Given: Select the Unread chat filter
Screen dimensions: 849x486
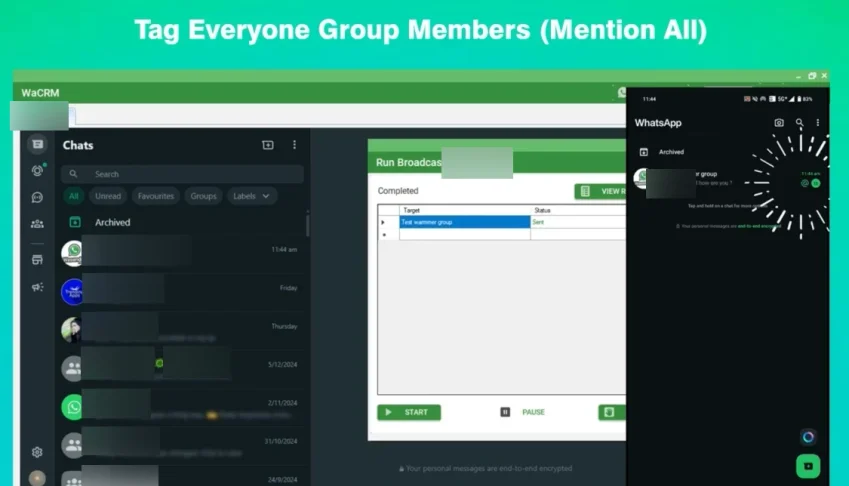Looking at the screenshot, I should coord(108,196).
